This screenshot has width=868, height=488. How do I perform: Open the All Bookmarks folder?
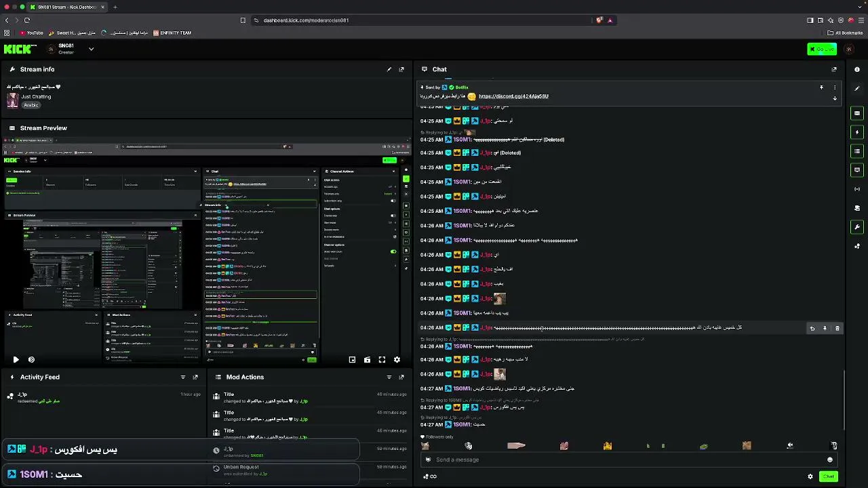coord(845,33)
